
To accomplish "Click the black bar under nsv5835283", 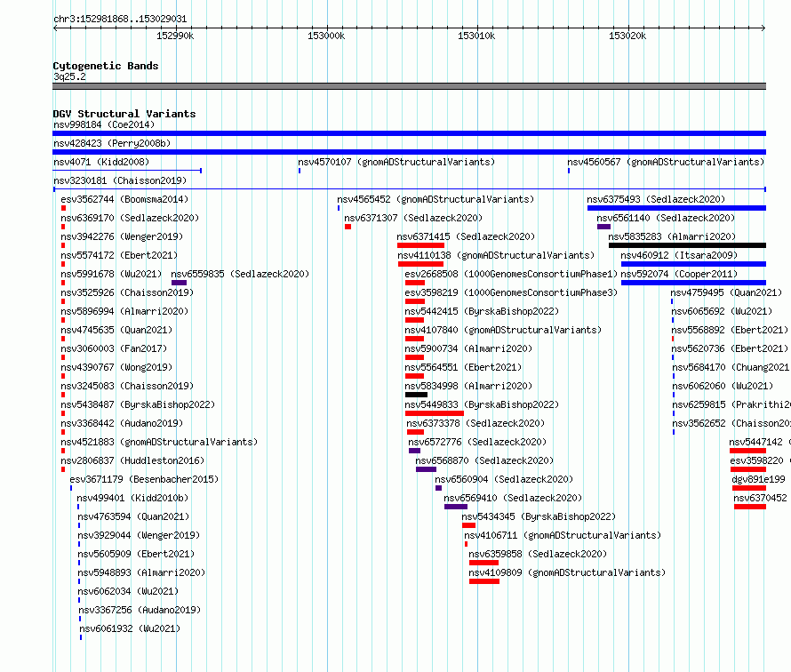I will pos(688,245).
